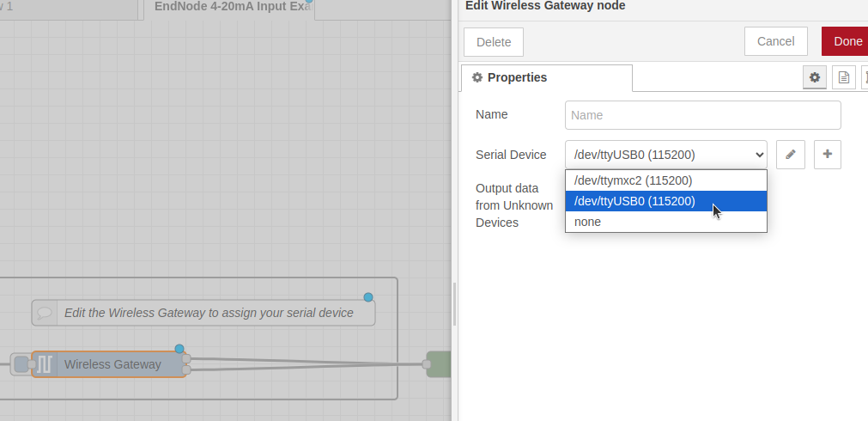Choose the /dev/ttyUSB0 (115200) dropdown option
Viewport: 868px width, 421px height.
click(x=634, y=201)
